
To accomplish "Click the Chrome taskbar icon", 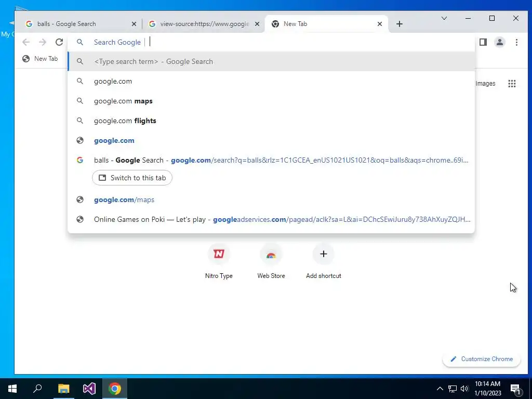I will [115, 389].
